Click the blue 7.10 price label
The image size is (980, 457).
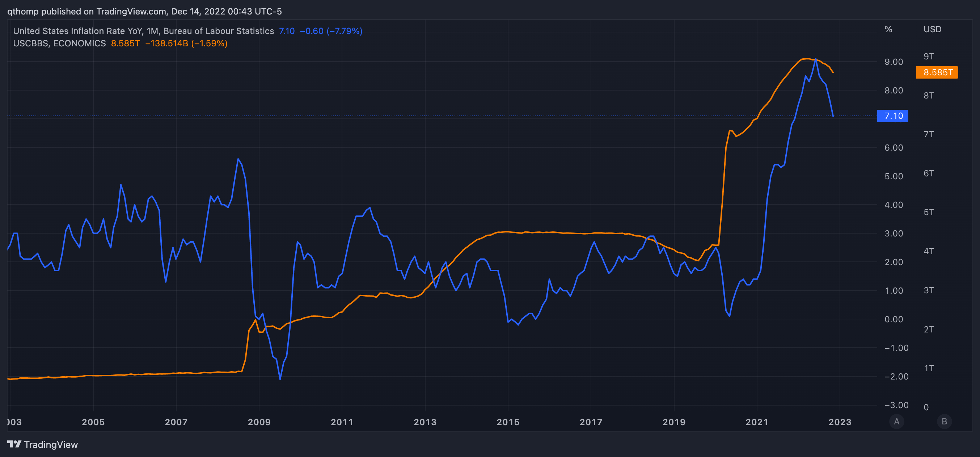892,116
